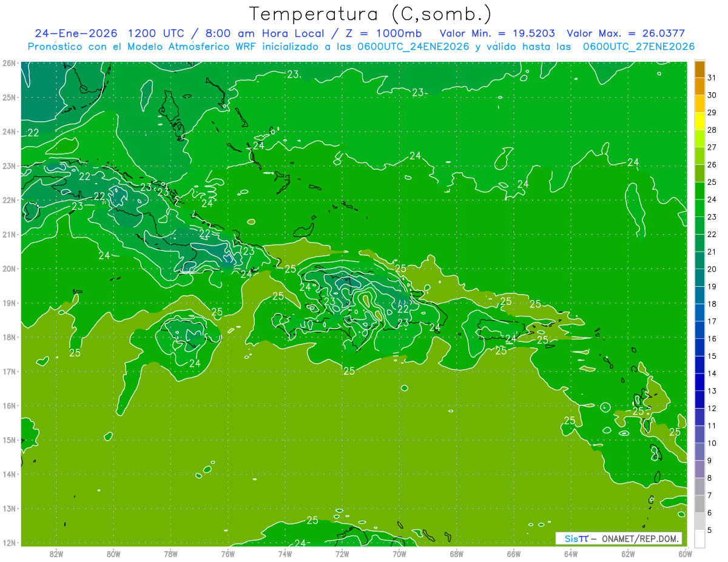The height and width of the screenshot is (562, 728).
Task: Click color scale label "16"
Action: pos(712,338)
